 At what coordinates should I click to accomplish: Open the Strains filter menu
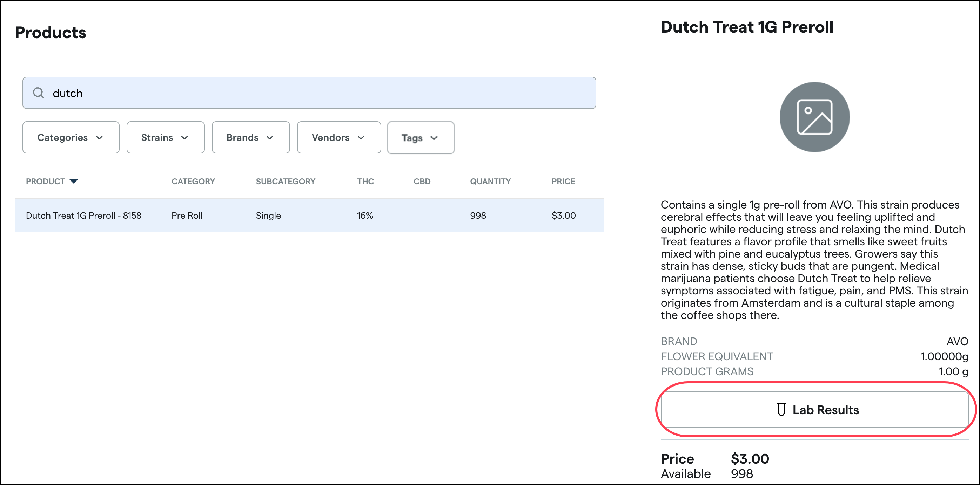tap(165, 137)
